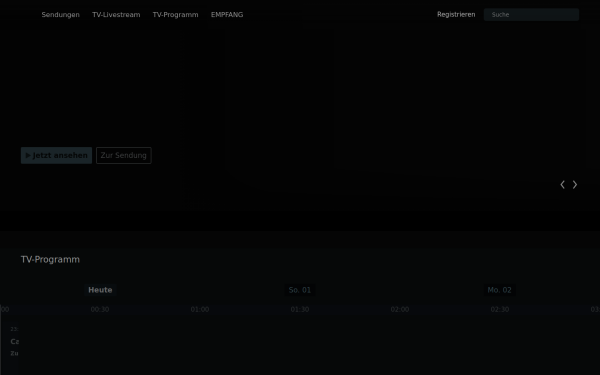
Task: Click the 01:30 time marker
Action: click(300, 309)
